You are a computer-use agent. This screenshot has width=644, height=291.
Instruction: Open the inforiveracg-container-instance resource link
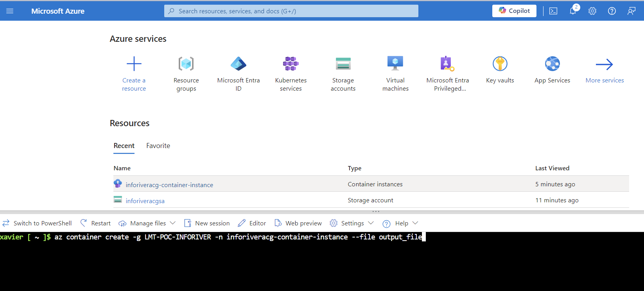point(169,185)
